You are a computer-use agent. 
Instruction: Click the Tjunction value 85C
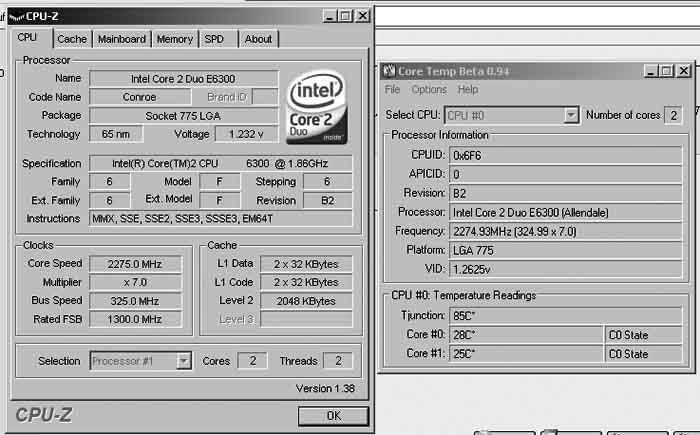pos(566,316)
